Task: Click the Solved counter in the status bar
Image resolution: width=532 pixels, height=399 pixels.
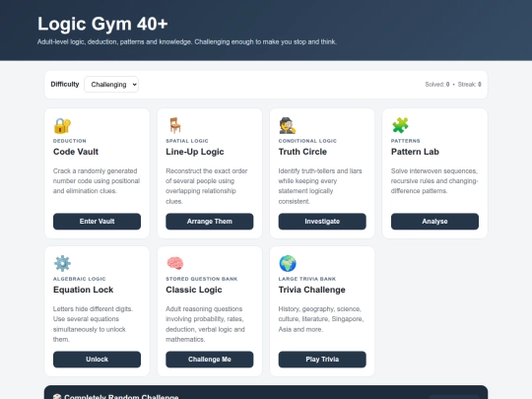Action: pyautogui.click(x=437, y=85)
